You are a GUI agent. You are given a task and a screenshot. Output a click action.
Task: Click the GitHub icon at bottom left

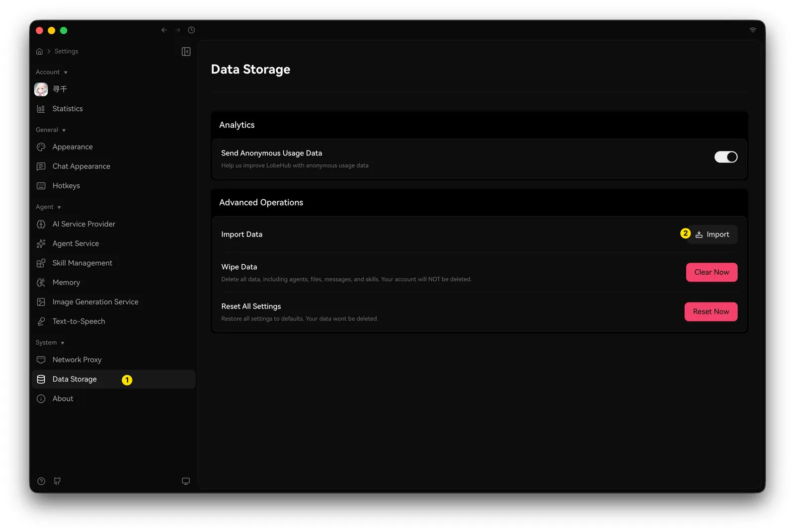click(57, 481)
